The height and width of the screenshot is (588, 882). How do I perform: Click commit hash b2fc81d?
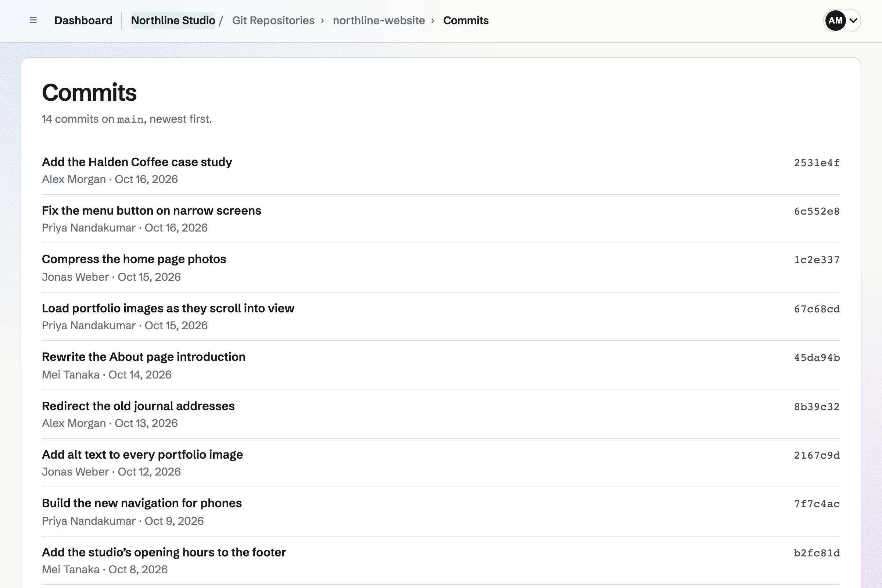click(x=817, y=553)
